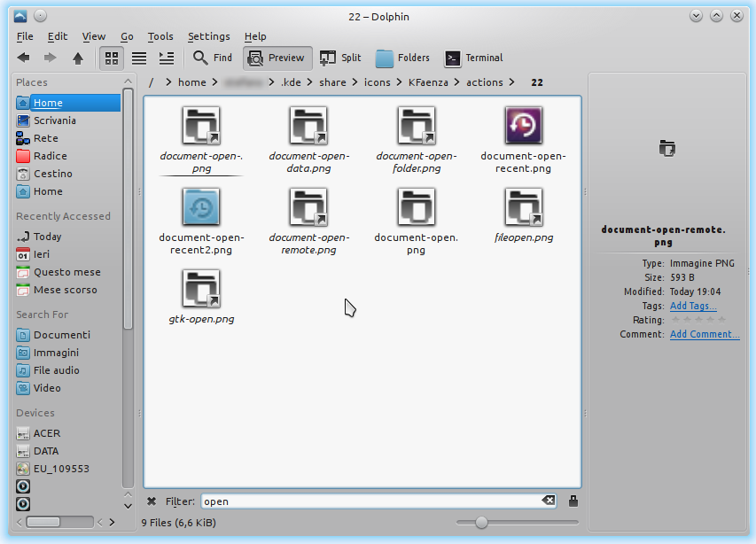Toggle the Preview button off
The image size is (756, 544).
(x=277, y=58)
